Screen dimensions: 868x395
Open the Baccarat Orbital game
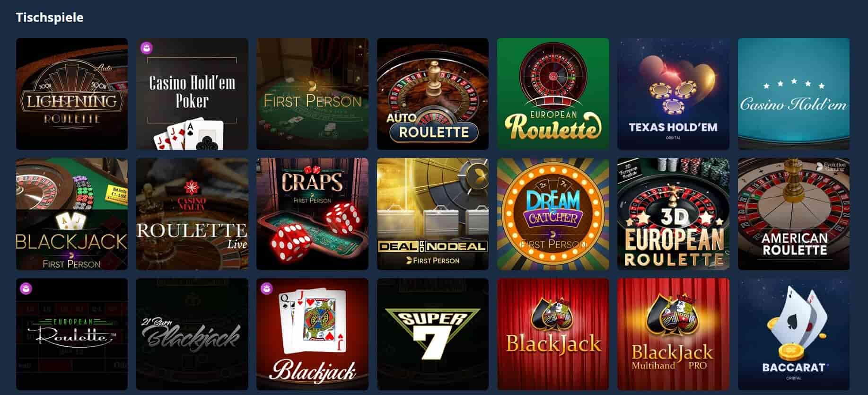click(x=794, y=334)
